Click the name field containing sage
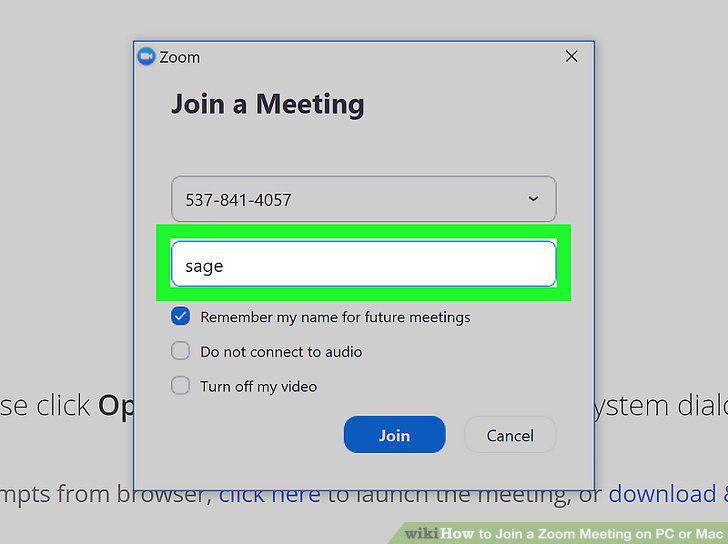Screen dimensions: 728x544 click(364, 264)
